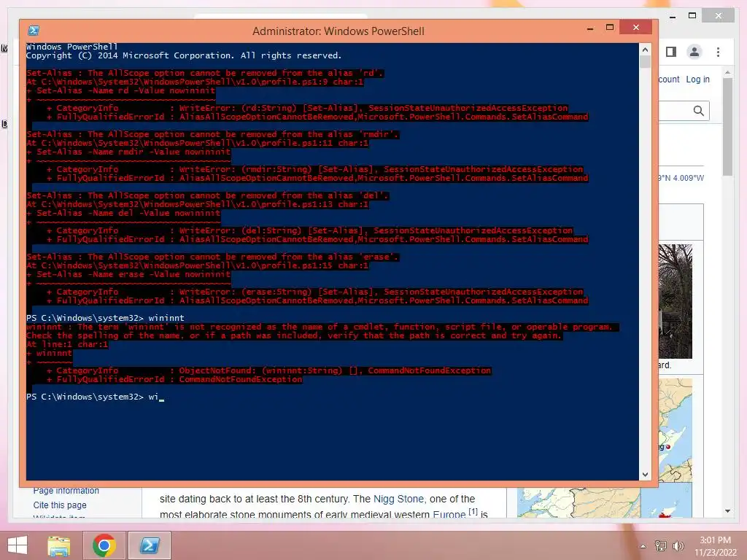Click the Chrome page scrollbar down arrow
Screen dimensions: 747x560
coord(727,511)
